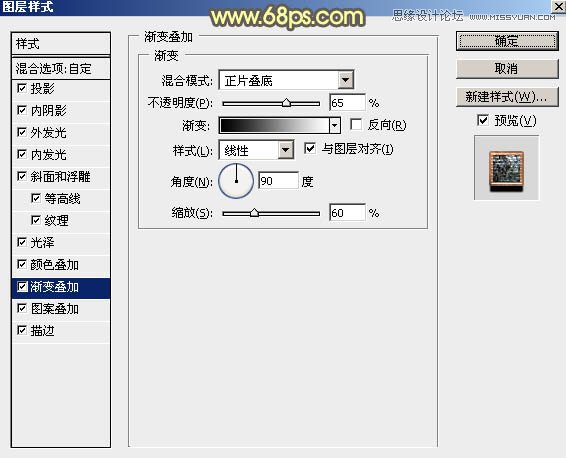Click the angle field showing 90
This screenshot has width=566, height=458.
click(x=278, y=180)
